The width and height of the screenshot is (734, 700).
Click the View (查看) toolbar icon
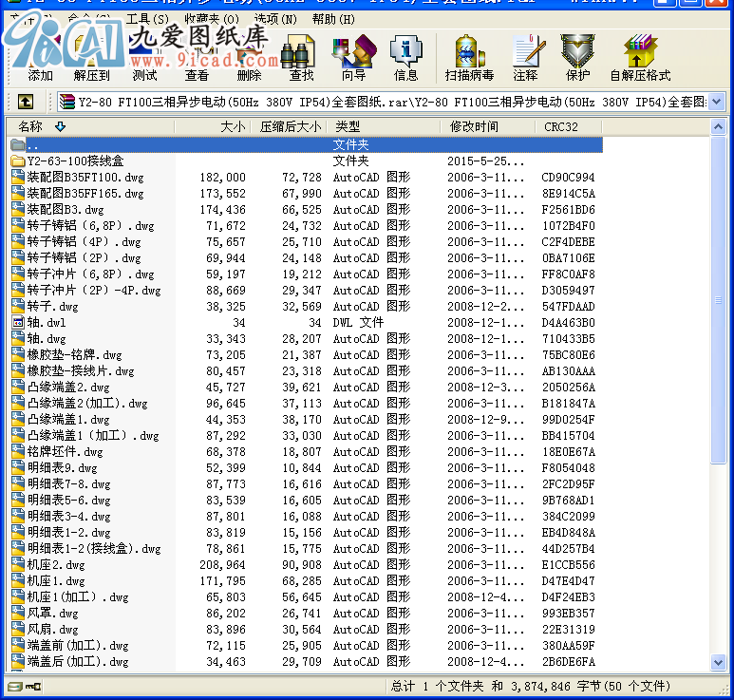tap(198, 58)
